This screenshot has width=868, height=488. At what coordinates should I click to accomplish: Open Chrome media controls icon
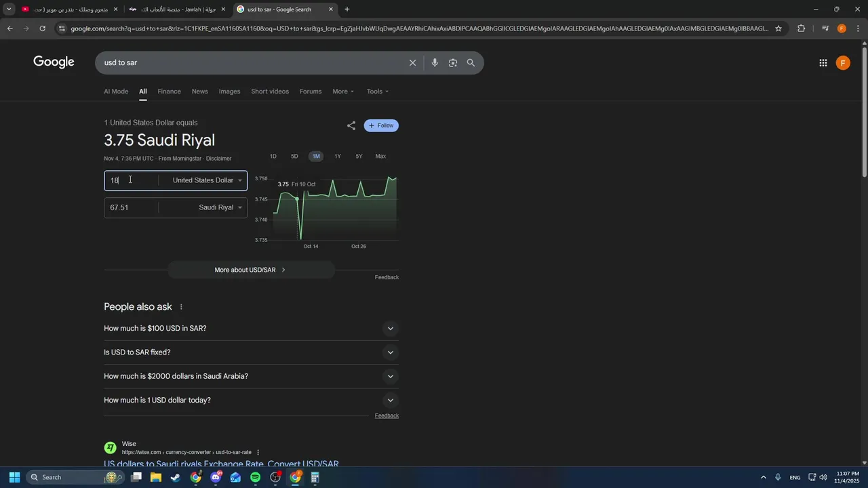point(825,28)
